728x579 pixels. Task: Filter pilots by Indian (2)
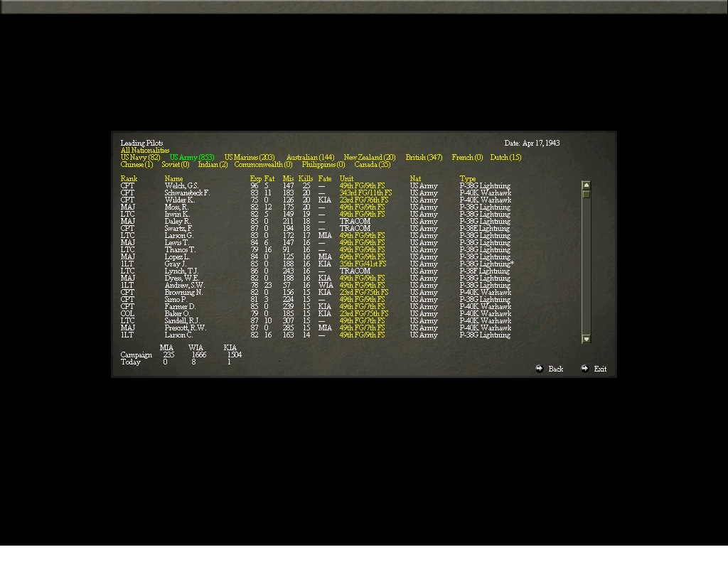pyautogui.click(x=213, y=164)
